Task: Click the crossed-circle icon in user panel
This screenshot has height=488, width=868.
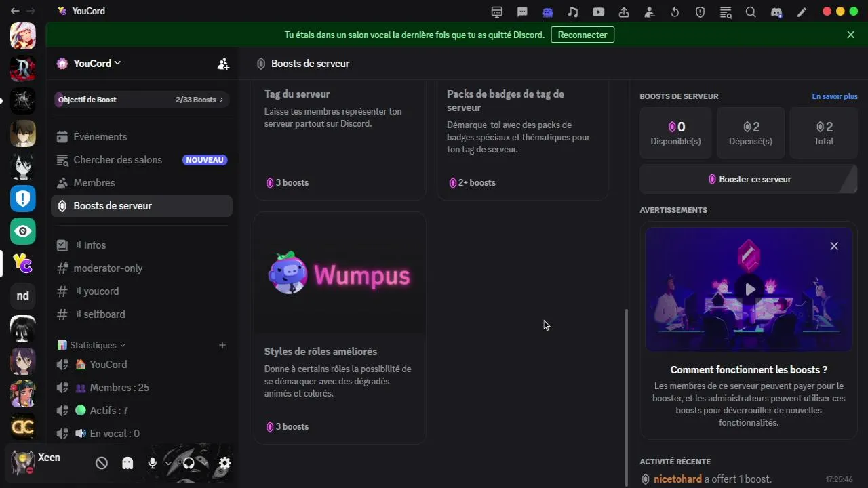Action: click(102, 464)
